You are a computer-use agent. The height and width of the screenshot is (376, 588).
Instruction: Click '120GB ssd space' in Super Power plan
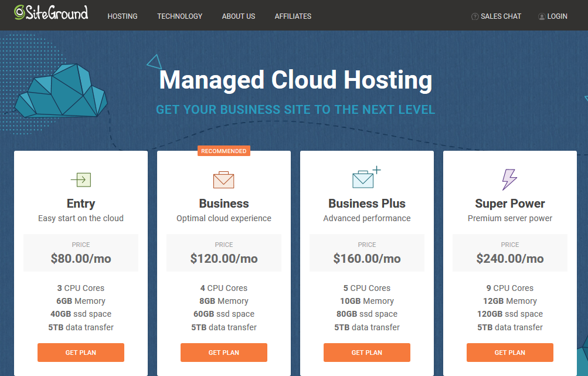(x=510, y=314)
